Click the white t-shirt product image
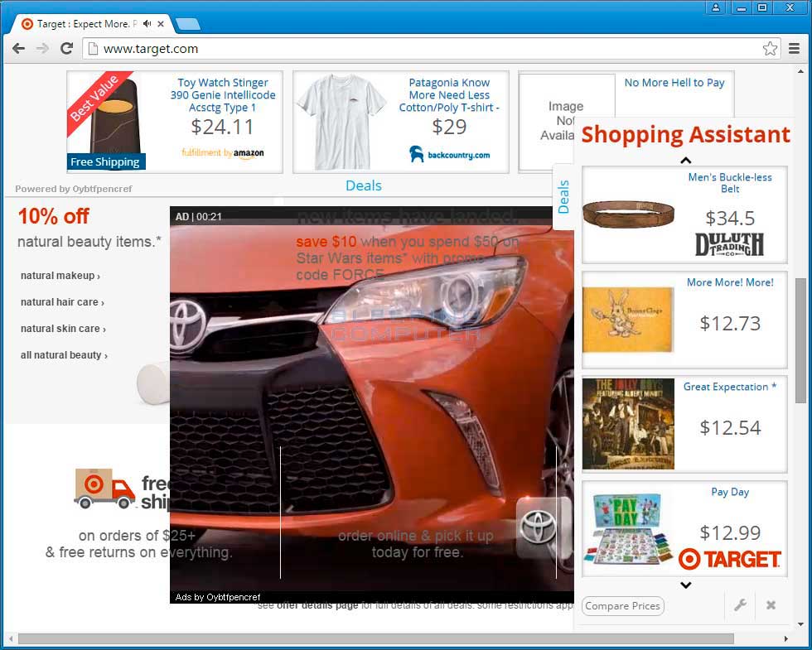812x650 pixels. pyautogui.click(x=341, y=122)
